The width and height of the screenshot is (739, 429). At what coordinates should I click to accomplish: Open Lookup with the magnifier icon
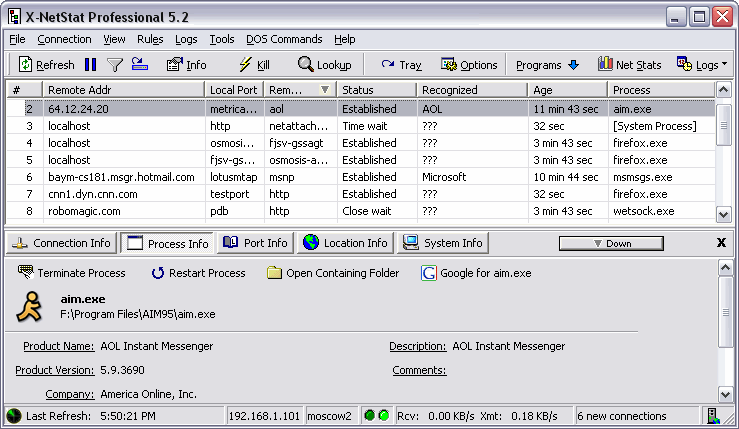[323, 65]
